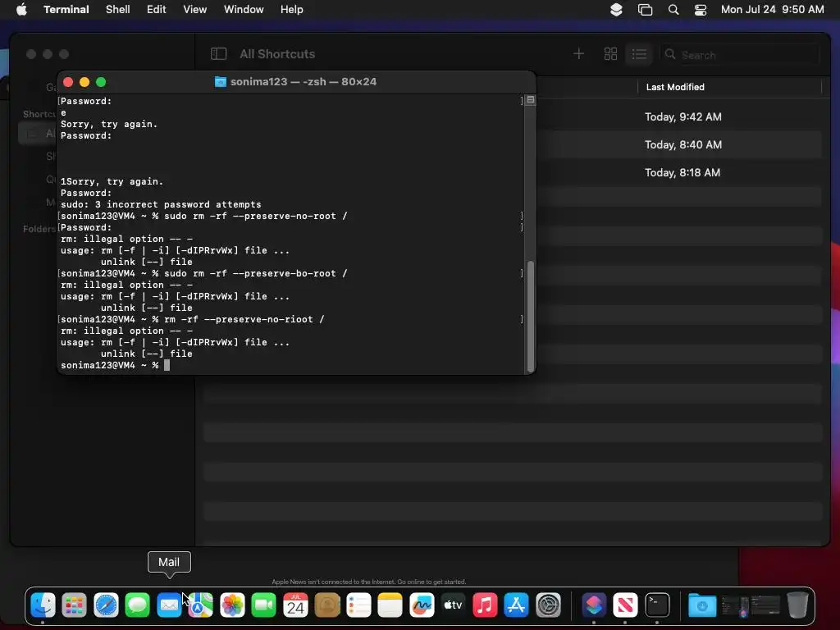This screenshot has height=630, width=840.
Task: Switch to Shortcuts app in Dock
Action: [594, 605]
